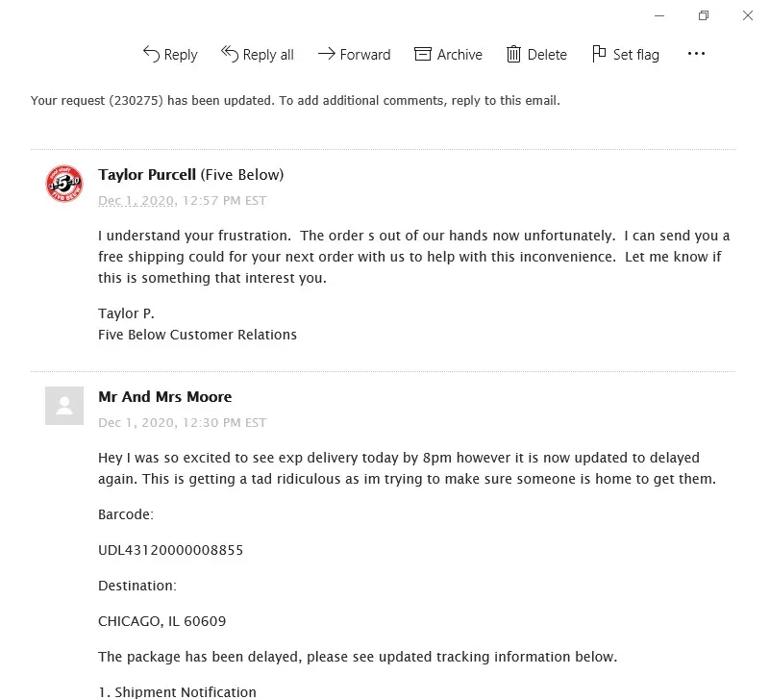Click the Archive box icon
Screen dimensions: 770x700
423,54
